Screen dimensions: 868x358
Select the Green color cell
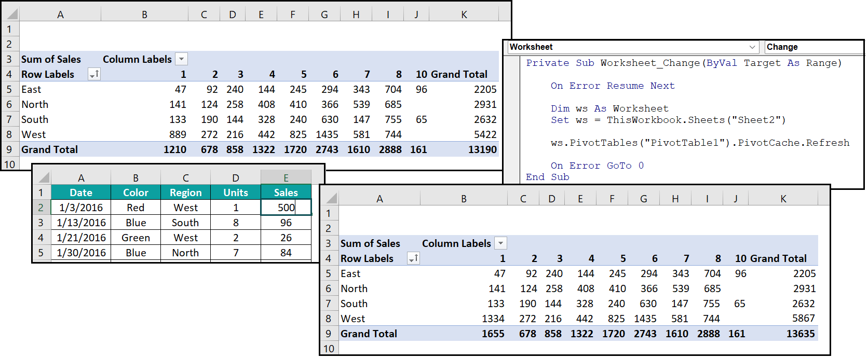click(x=135, y=238)
